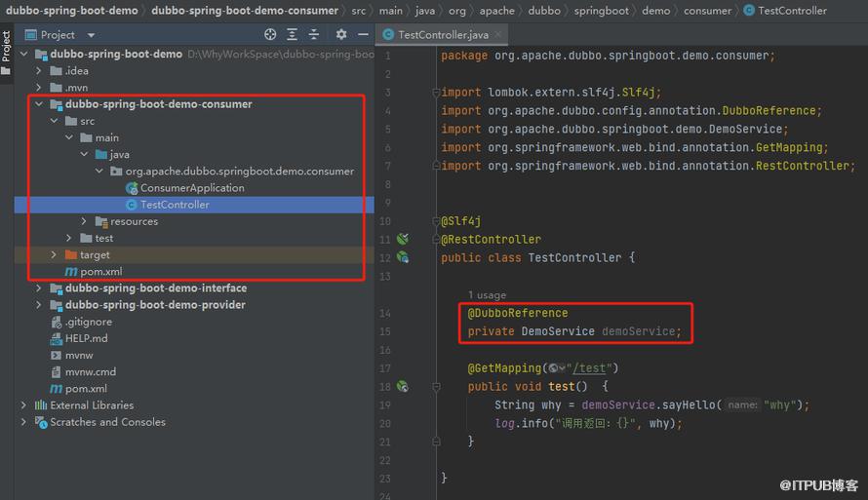Switch to TestController.java editor tab
Viewport: 868px width, 500px height.
coord(443,35)
